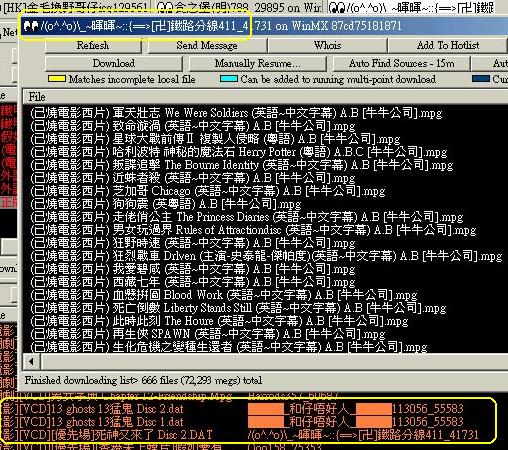
Task: Select the We Were Soldiers .mpg file
Action: (x=236, y=113)
